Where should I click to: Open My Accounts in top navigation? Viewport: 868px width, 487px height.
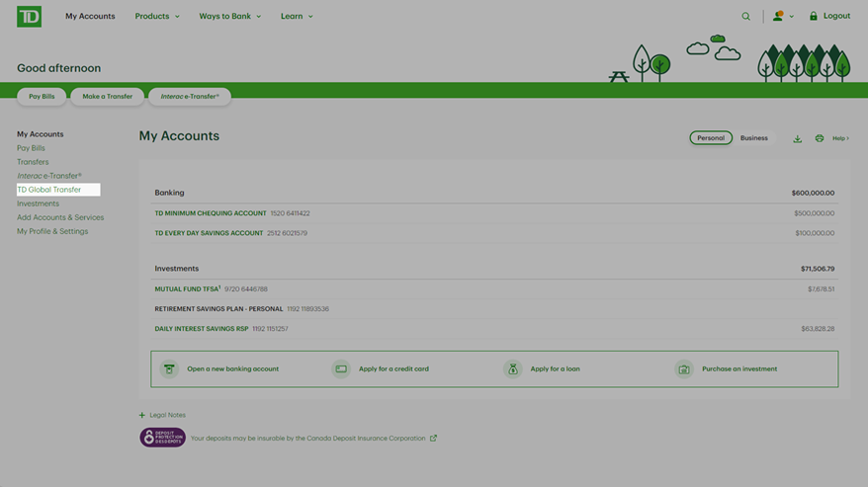pyautogui.click(x=90, y=16)
